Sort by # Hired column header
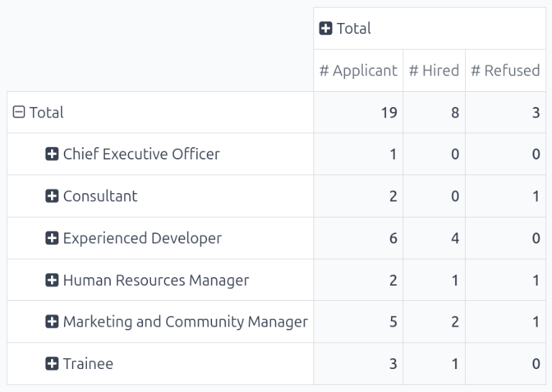552x392 pixels. pos(433,70)
